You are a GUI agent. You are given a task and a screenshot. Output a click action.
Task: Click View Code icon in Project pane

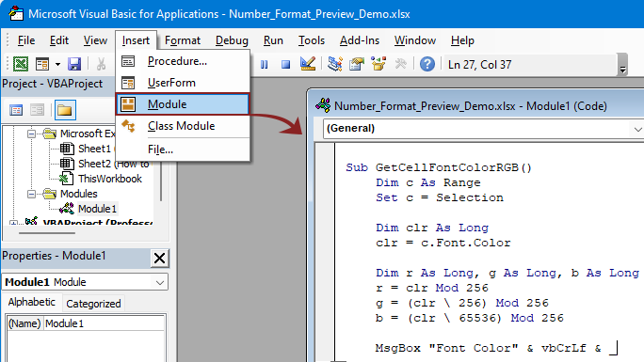click(16, 110)
